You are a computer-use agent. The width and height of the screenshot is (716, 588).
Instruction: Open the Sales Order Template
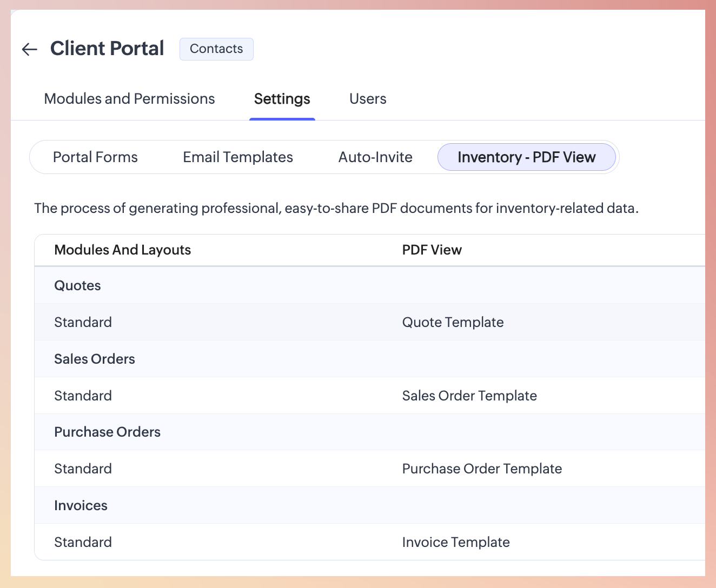469,396
